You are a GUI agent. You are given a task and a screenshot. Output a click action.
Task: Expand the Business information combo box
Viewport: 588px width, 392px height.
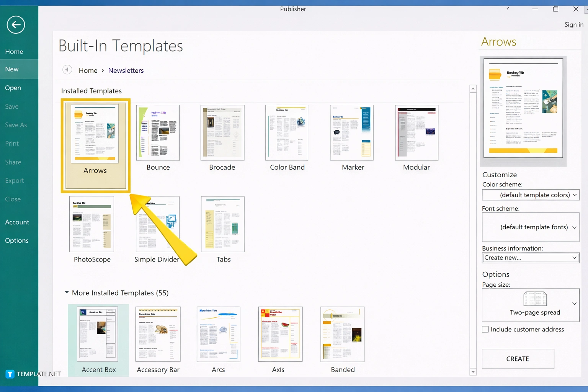[530, 258]
